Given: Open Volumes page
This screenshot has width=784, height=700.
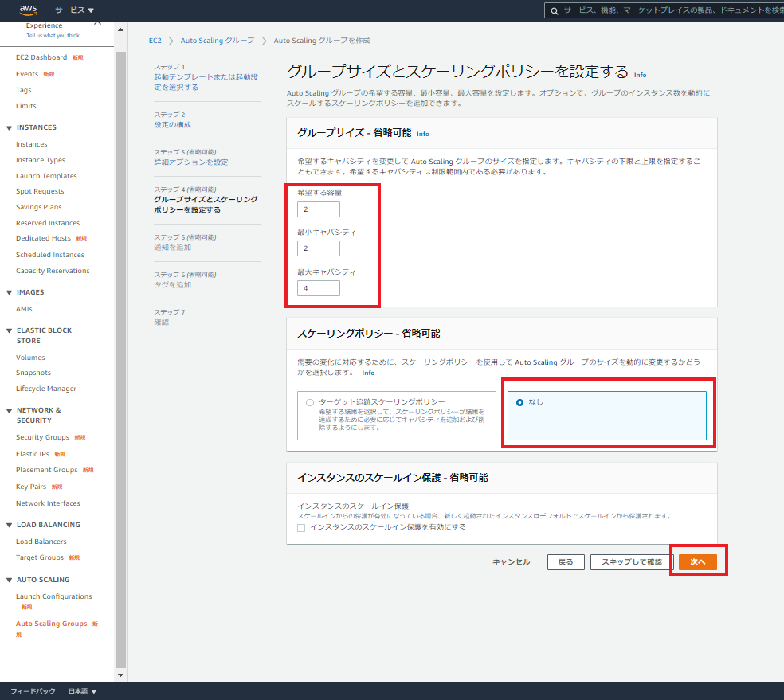Looking at the screenshot, I should [30, 358].
